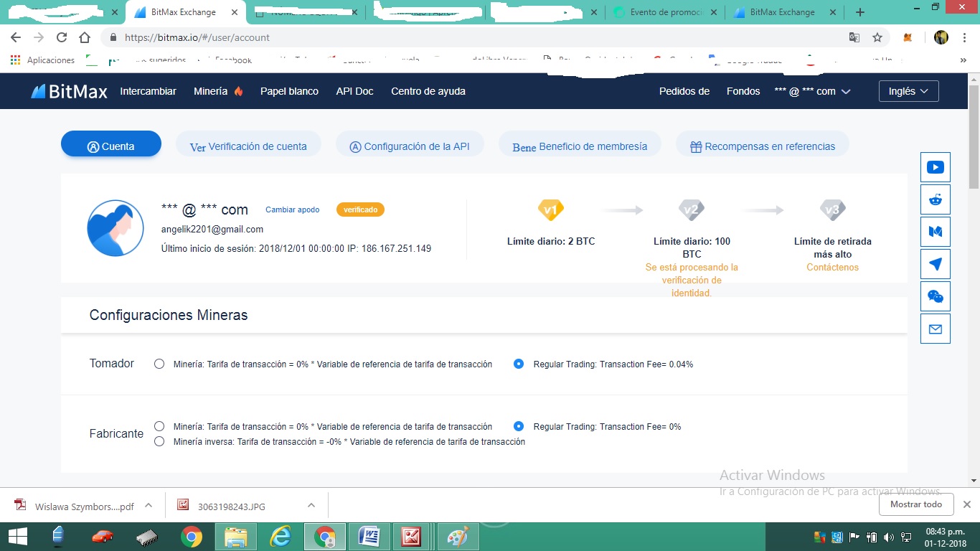Click Mostrar todo downloads button

916,504
